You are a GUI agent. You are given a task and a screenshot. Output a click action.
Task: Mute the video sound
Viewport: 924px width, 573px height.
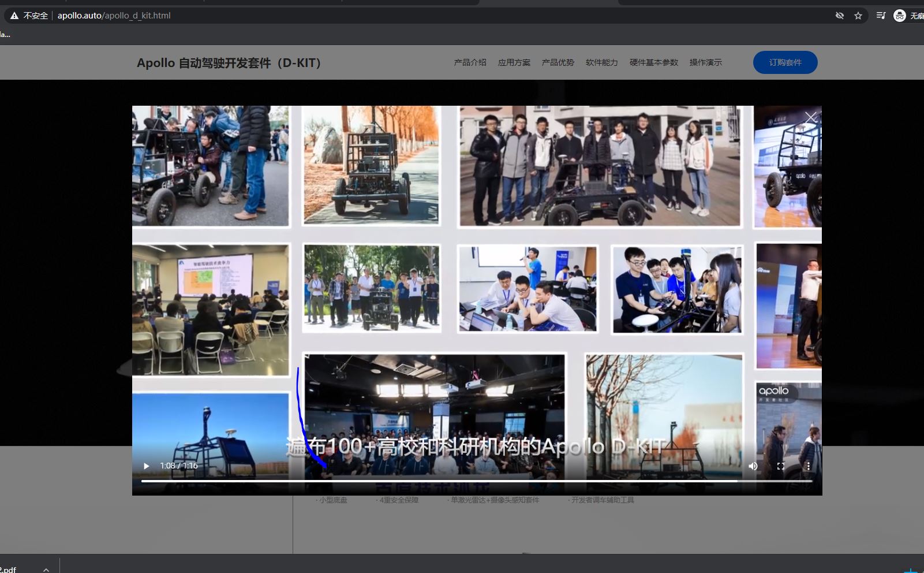click(x=753, y=466)
